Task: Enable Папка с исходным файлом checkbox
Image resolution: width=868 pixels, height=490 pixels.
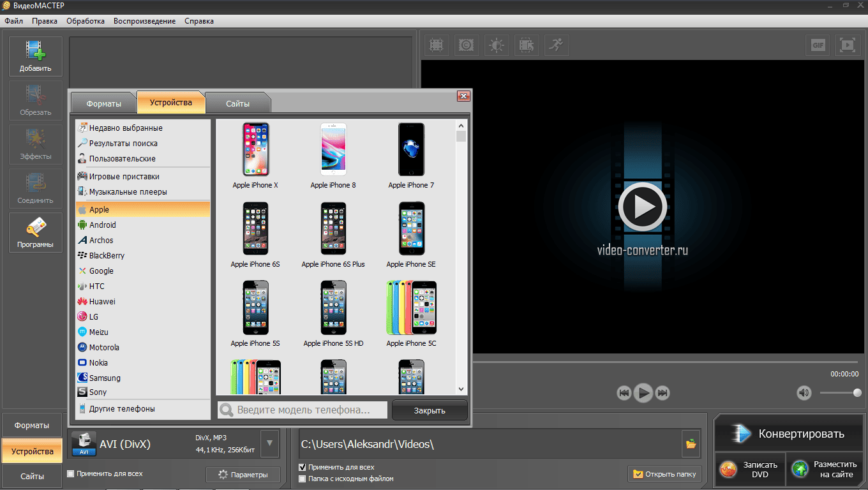Action: 303,479
